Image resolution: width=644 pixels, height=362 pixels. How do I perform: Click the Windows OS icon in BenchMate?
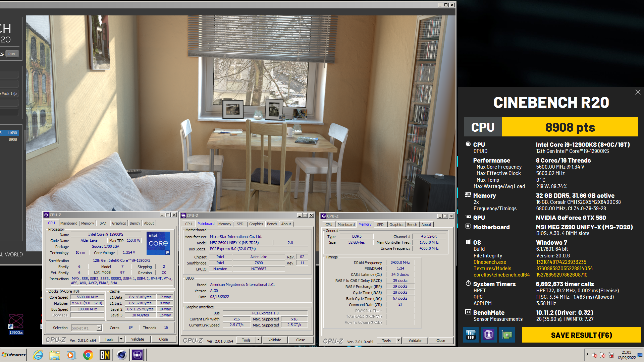tap(468, 242)
